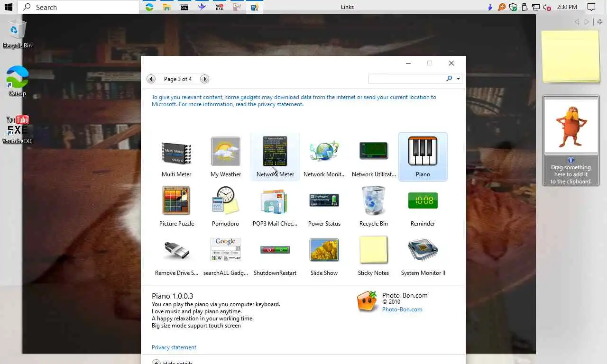Open the Photo-Bon.com link
The image size is (607, 364).
[x=402, y=309]
